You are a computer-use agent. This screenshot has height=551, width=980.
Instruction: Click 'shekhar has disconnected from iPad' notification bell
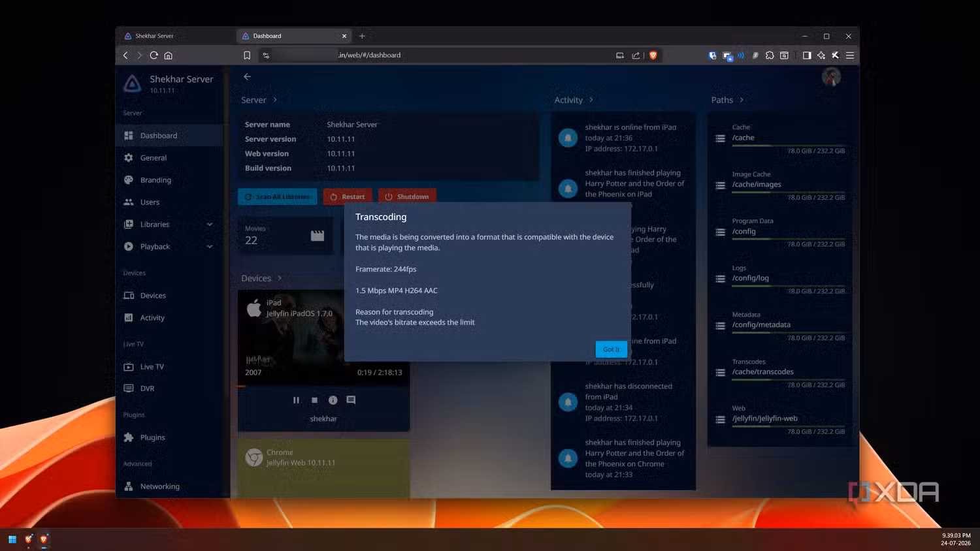[x=568, y=401]
